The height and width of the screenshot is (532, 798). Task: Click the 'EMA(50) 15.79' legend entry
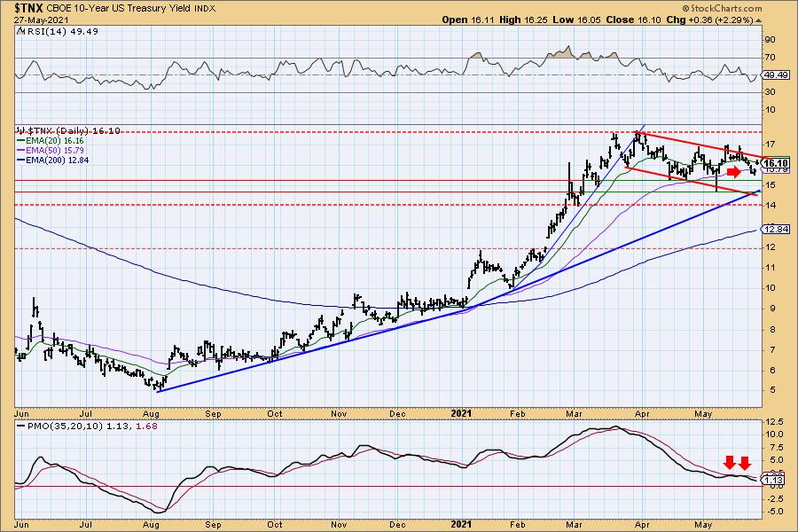(x=56, y=150)
